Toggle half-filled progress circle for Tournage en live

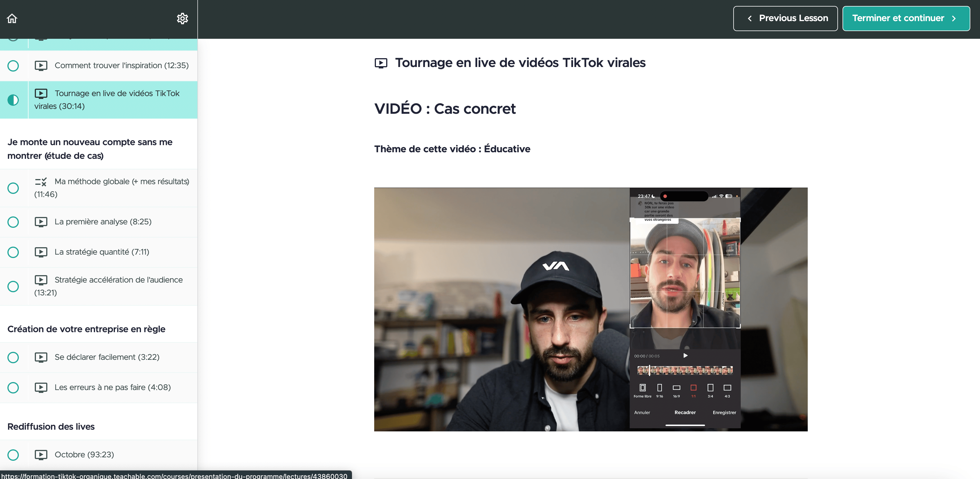[x=13, y=100]
